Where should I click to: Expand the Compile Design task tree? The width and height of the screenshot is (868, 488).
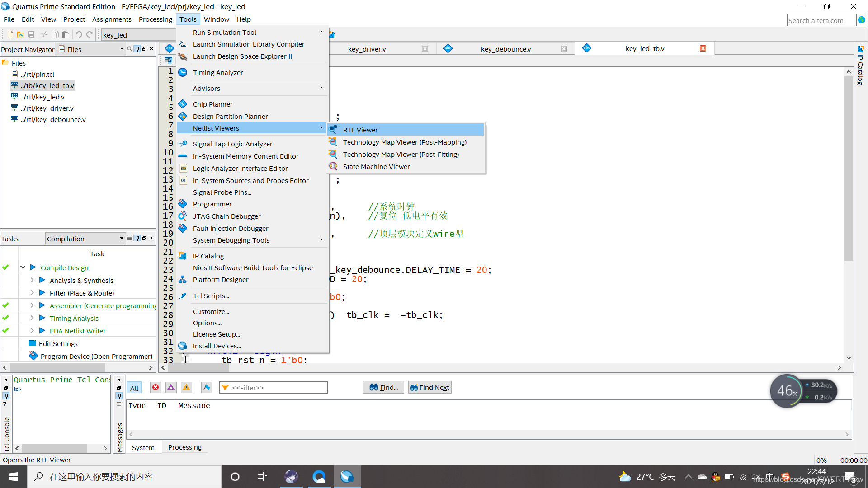[22, 267]
